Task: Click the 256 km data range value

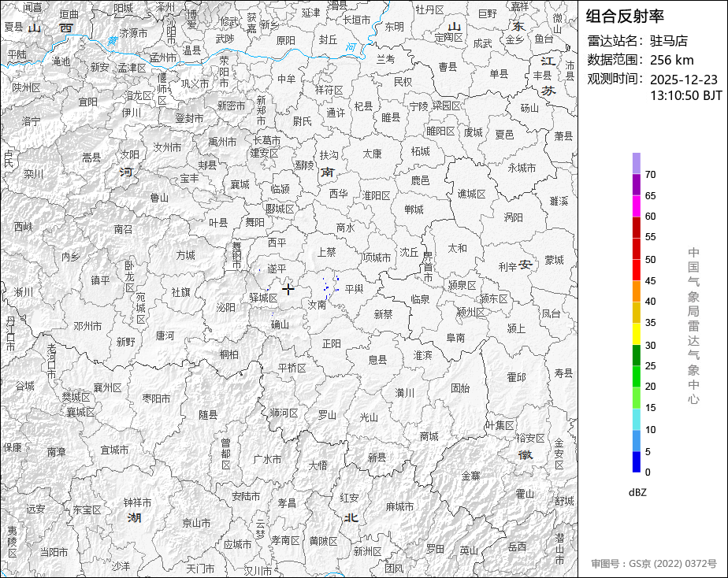Action: click(671, 60)
